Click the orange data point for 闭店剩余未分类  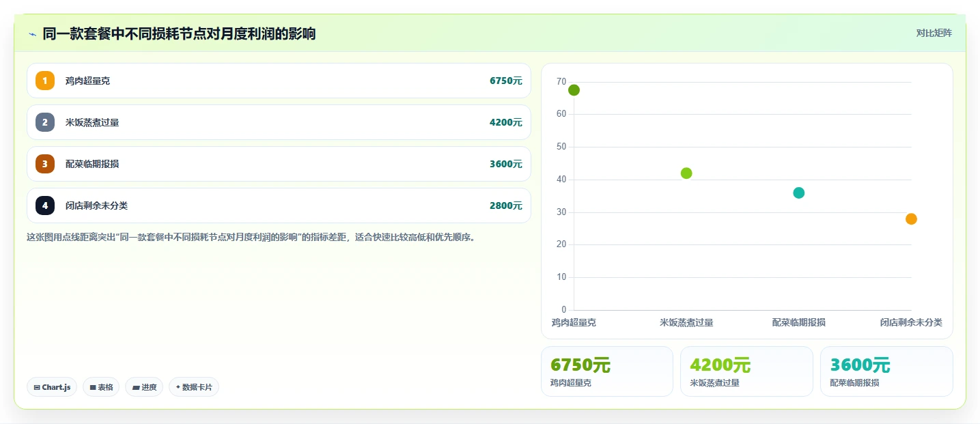911,219
